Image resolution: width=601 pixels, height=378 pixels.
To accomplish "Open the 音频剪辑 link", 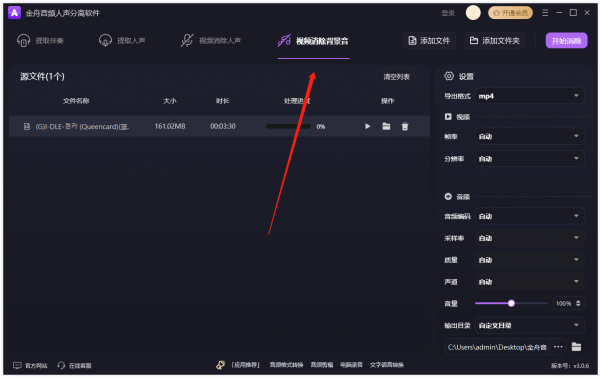I will 322,365.
